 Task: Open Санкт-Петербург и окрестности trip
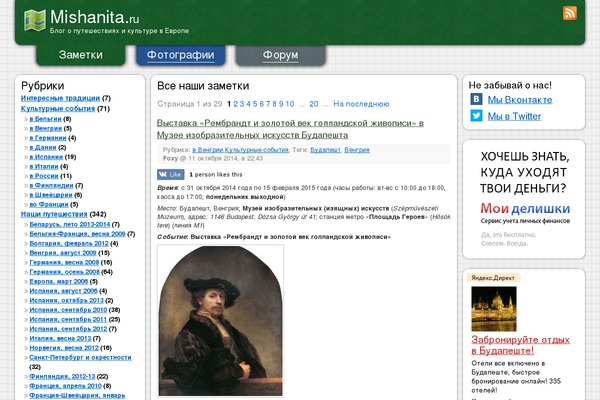(80, 358)
